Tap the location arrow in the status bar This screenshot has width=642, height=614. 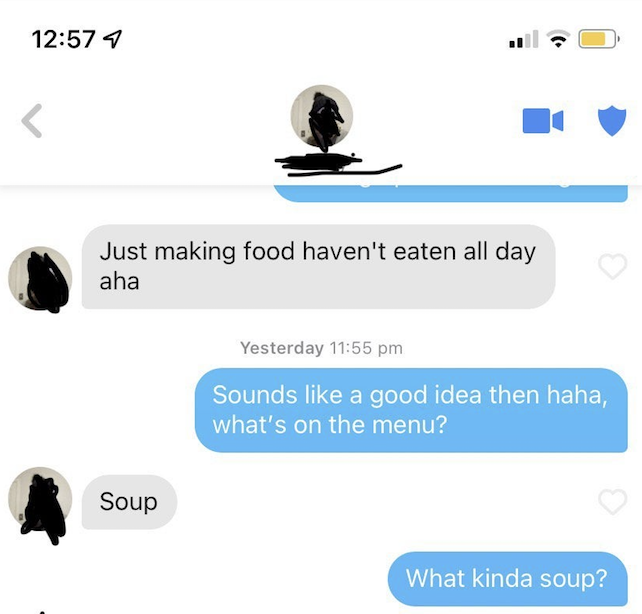click(x=112, y=40)
